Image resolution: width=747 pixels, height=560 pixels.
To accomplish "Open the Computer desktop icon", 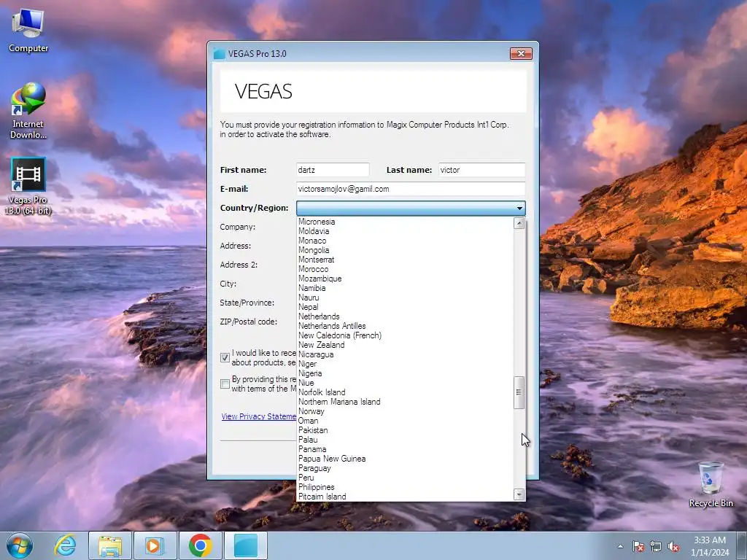I will (x=28, y=31).
